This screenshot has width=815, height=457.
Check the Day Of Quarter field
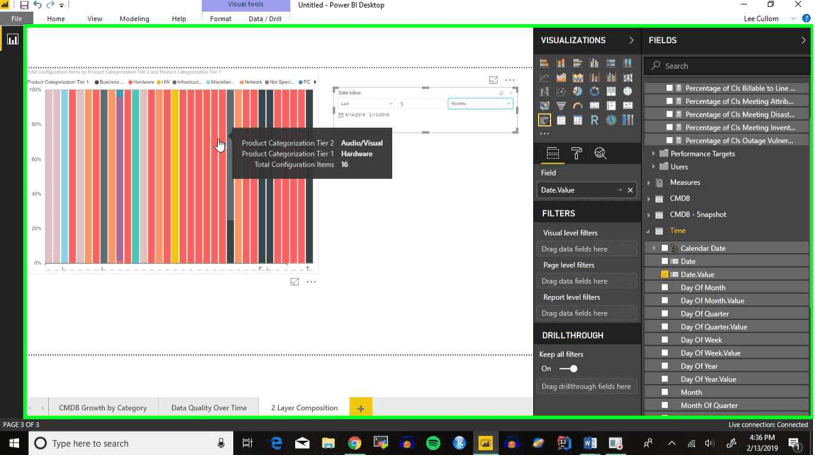665,314
